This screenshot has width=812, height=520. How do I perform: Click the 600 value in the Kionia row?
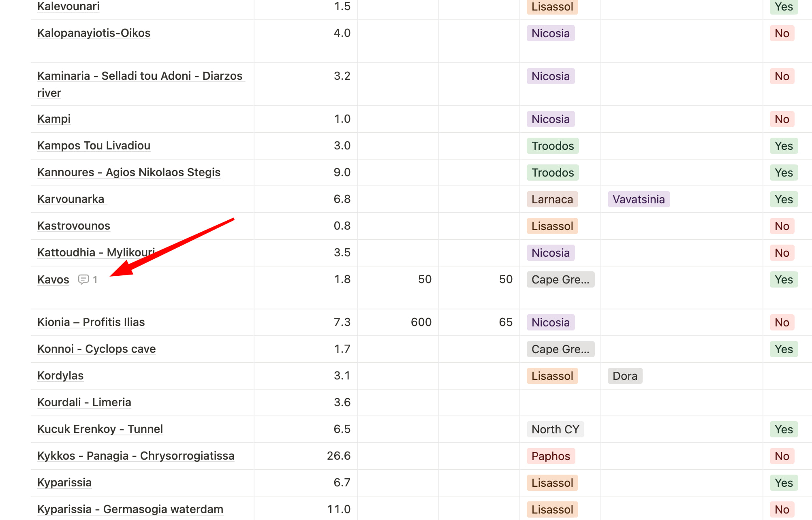421,322
